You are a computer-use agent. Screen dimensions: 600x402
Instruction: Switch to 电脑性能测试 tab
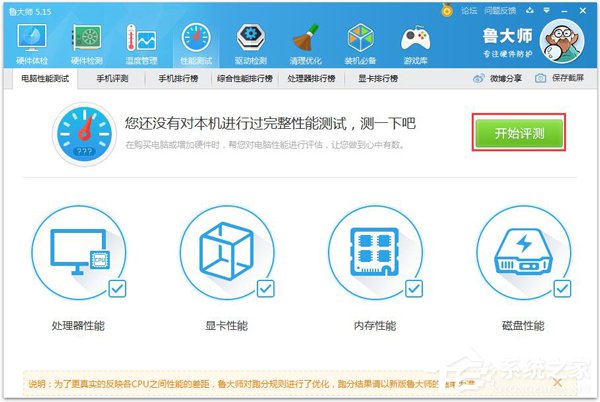[x=45, y=79]
